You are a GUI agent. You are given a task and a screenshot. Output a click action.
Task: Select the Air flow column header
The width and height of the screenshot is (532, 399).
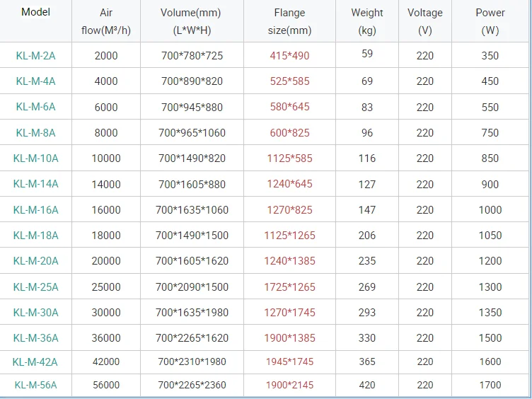106,21
